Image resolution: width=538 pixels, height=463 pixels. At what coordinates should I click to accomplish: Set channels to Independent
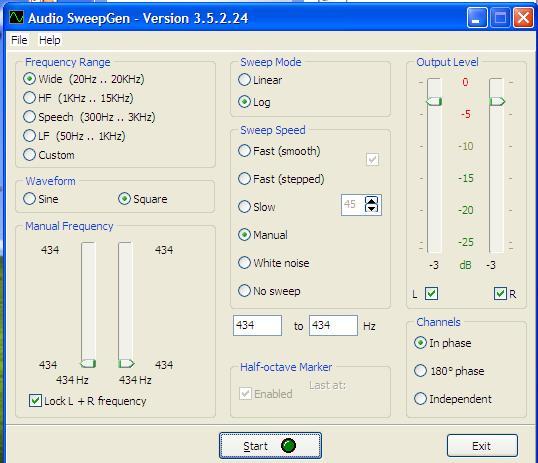coord(453,399)
